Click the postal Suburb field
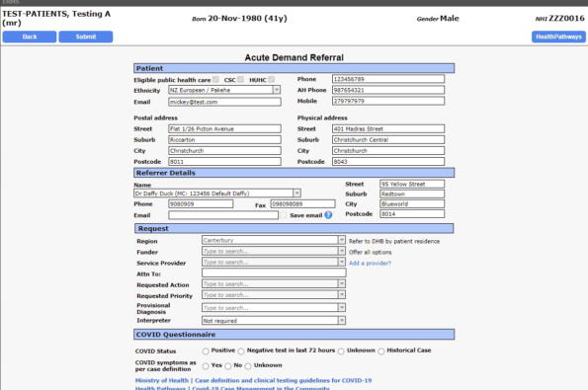The width and height of the screenshot is (588, 390). click(224, 140)
